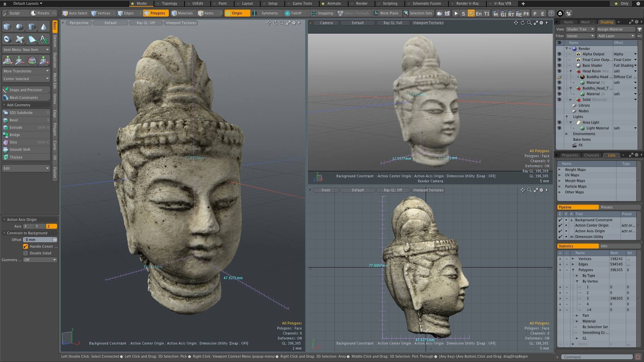The height and width of the screenshot is (362, 644).
Task: Select the Sphere primitive tool
Action: point(19,27)
